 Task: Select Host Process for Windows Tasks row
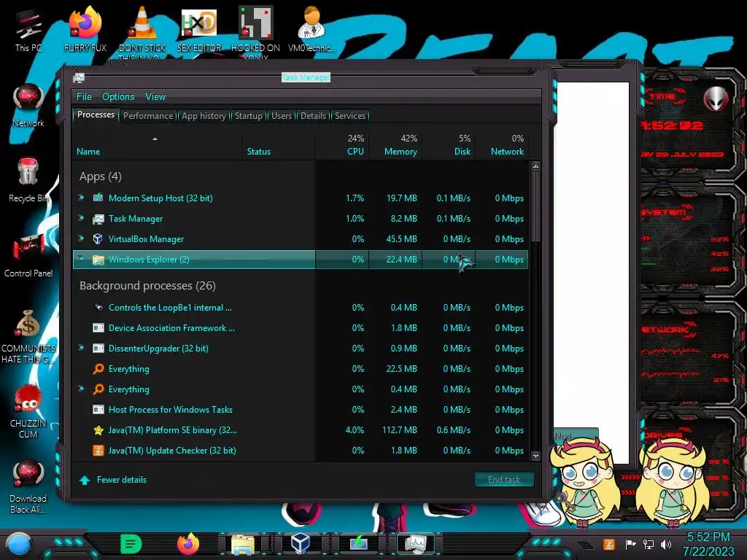(x=301, y=410)
